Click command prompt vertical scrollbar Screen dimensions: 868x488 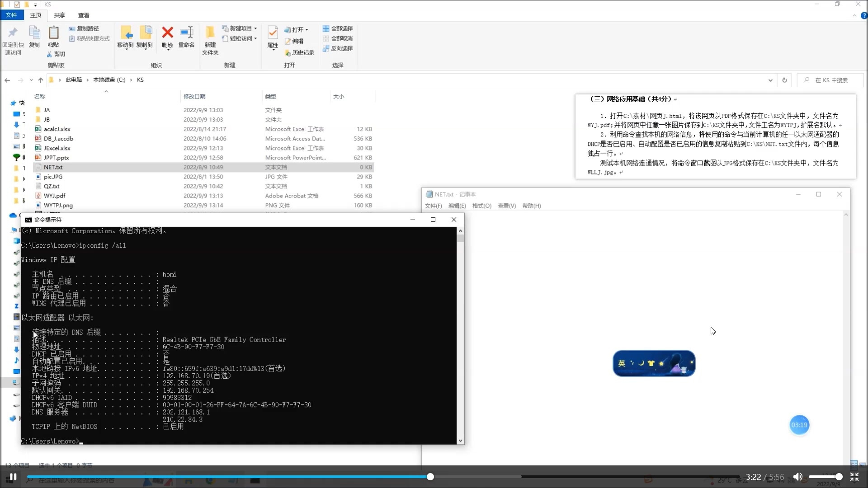coord(460,336)
